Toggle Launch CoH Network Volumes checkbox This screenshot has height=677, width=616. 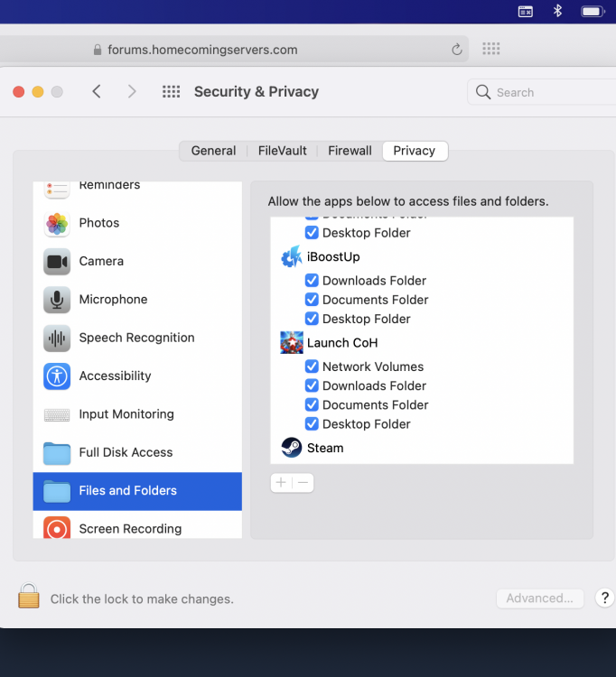pyautogui.click(x=312, y=366)
